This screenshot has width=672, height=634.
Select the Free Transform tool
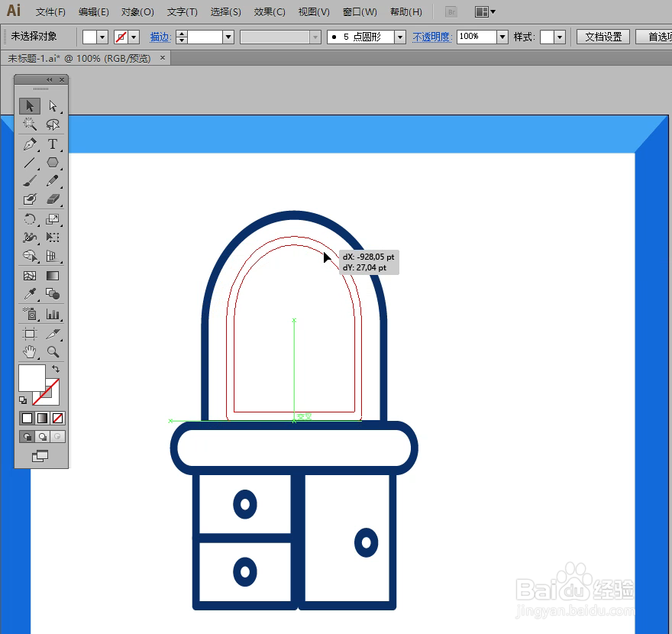click(53, 238)
